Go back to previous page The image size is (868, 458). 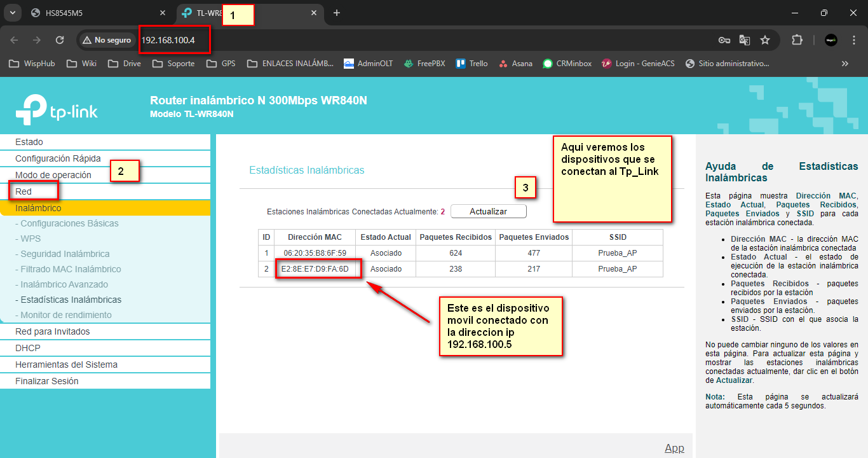coord(14,40)
